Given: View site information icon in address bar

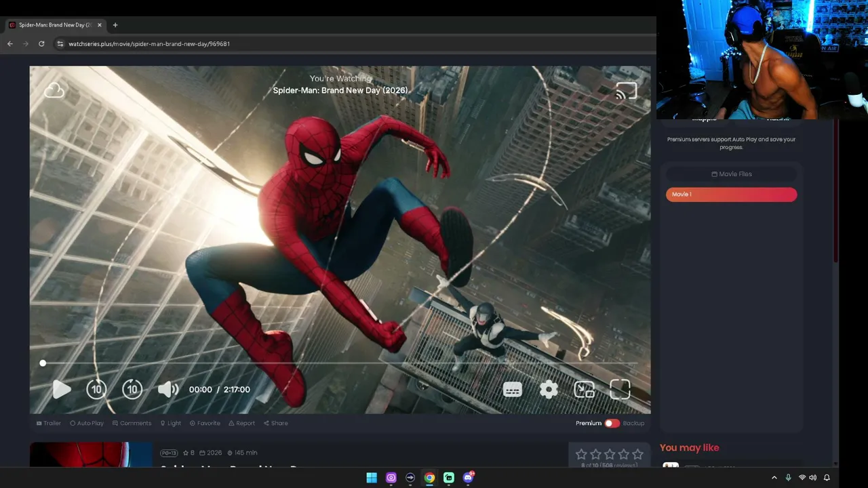Looking at the screenshot, I should pyautogui.click(x=60, y=44).
